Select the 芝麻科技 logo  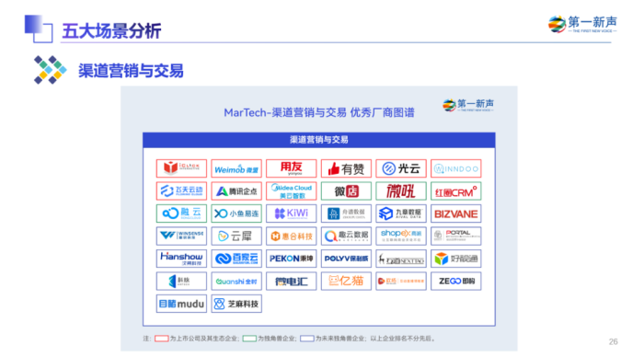(236, 304)
